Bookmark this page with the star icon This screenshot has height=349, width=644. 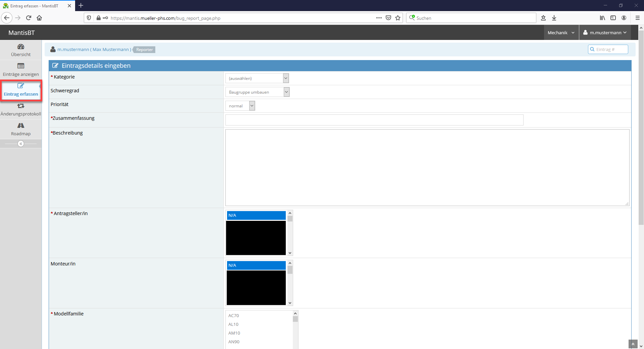pyautogui.click(x=398, y=18)
